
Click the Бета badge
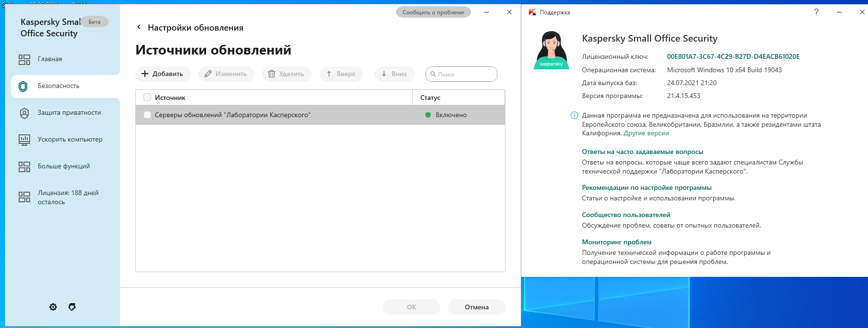pyautogui.click(x=95, y=22)
